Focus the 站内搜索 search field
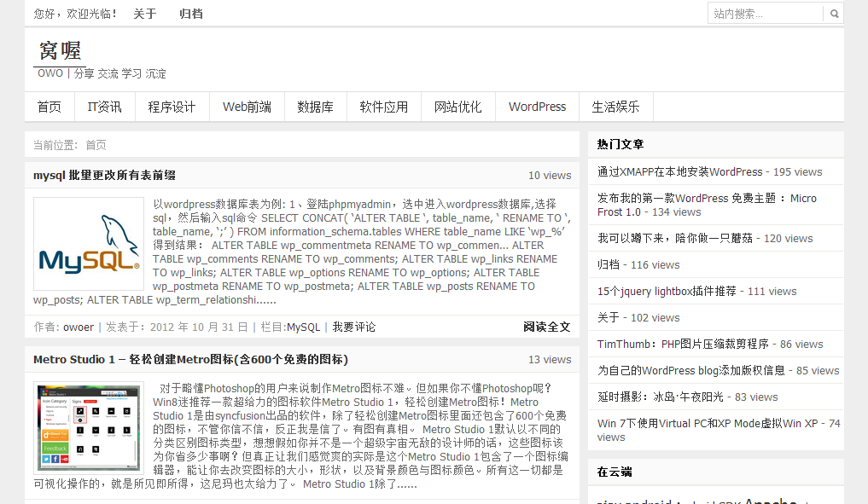 [x=766, y=14]
